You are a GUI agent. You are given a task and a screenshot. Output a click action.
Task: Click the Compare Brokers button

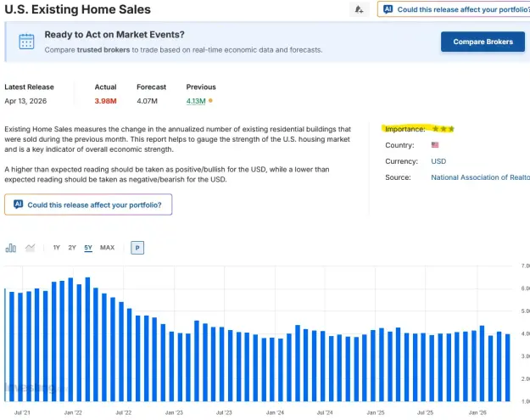(483, 42)
